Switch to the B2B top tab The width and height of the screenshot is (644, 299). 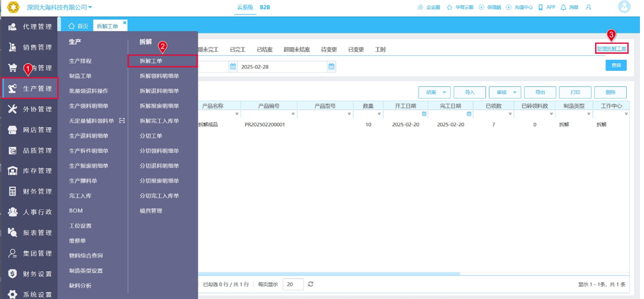tap(265, 7)
